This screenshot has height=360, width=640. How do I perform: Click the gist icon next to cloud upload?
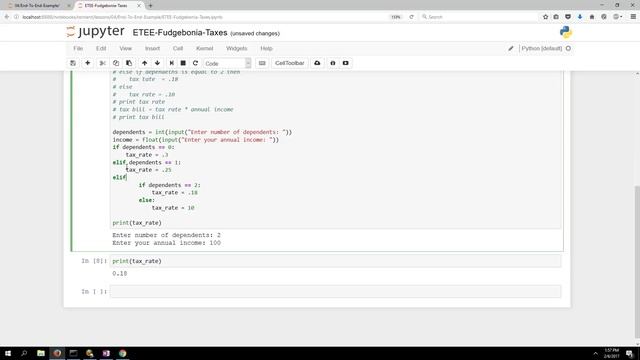coord(333,63)
